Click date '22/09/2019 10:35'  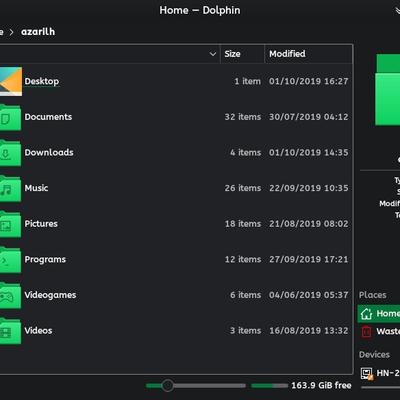click(309, 188)
